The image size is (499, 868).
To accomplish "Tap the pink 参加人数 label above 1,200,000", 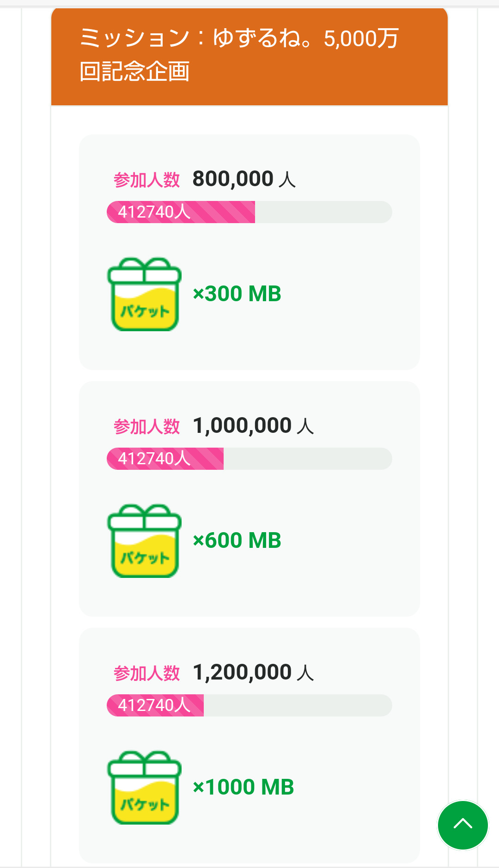I will [146, 673].
